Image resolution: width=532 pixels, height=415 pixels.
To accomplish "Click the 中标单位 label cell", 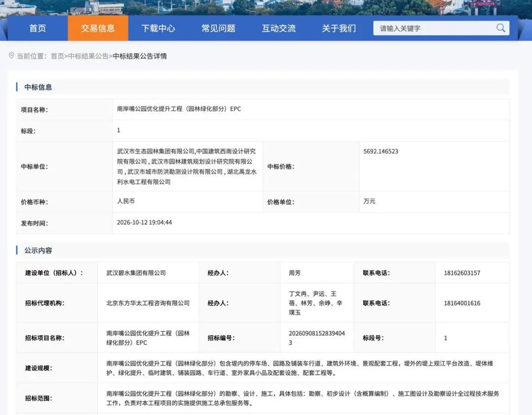I will (64, 167).
